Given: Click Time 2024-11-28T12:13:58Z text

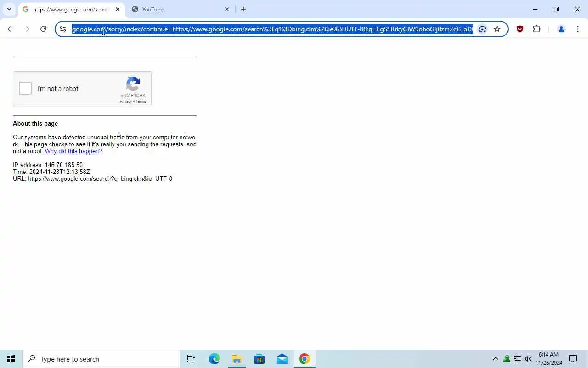Looking at the screenshot, I should click(x=51, y=172).
